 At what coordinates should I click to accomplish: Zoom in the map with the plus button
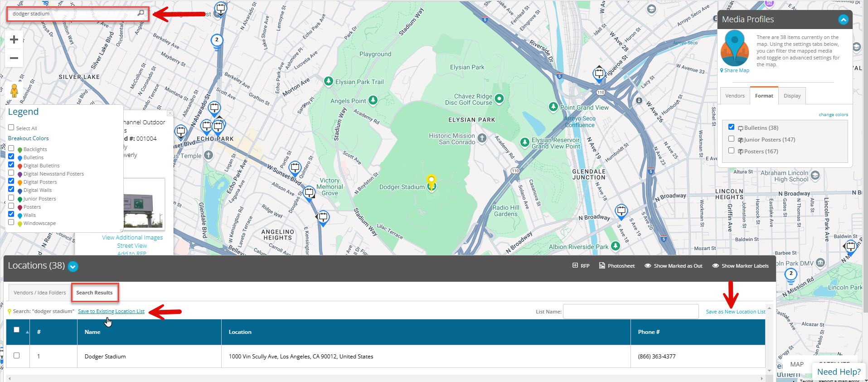[x=14, y=39]
